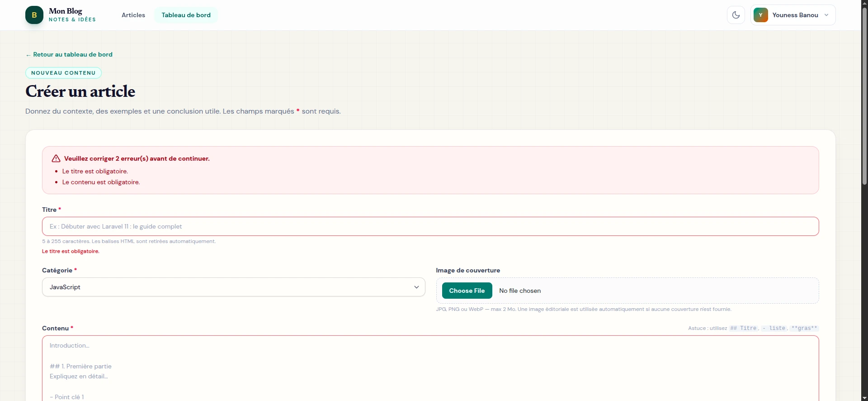
Task: Click the 'Créer un article' heading
Action: (x=80, y=91)
